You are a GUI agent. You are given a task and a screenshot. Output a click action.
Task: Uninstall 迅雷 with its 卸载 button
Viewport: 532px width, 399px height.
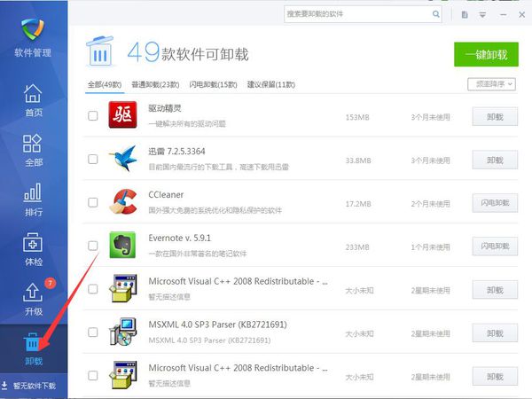click(495, 160)
